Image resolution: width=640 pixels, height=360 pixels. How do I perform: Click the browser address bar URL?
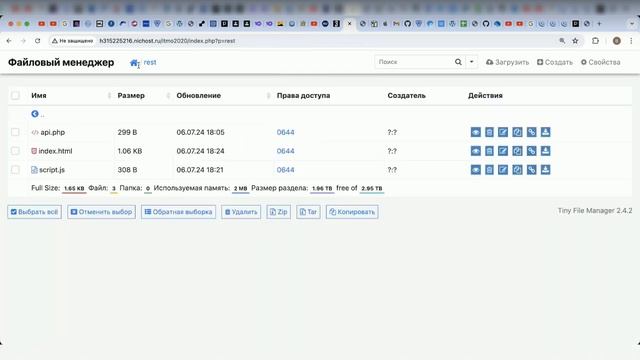[167, 41]
